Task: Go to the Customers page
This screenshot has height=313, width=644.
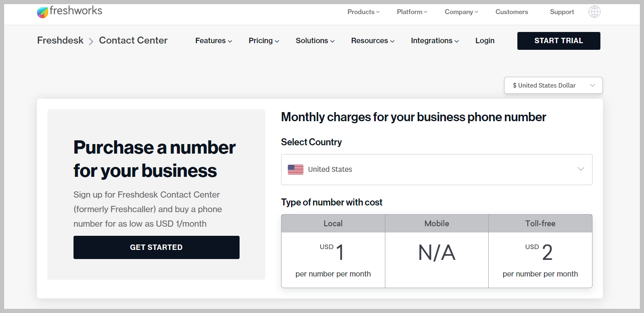Action: coord(512,12)
